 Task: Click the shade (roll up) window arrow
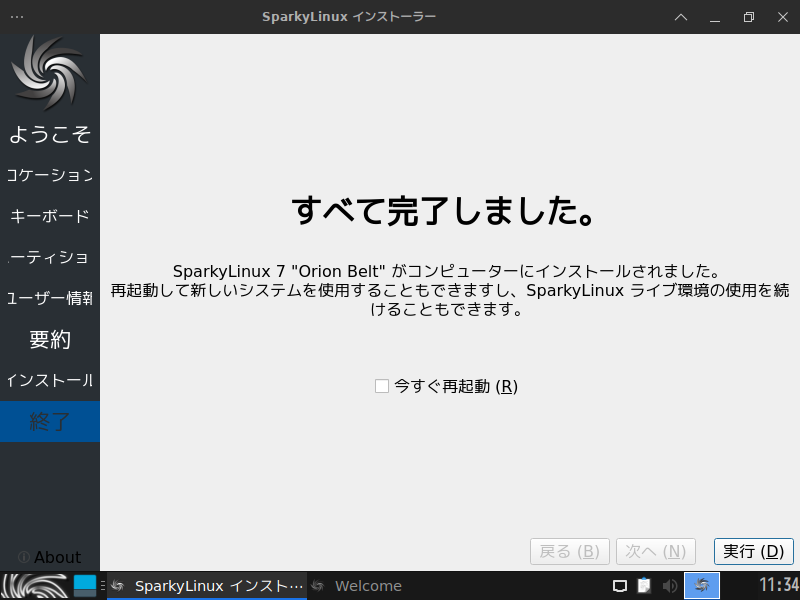681,17
